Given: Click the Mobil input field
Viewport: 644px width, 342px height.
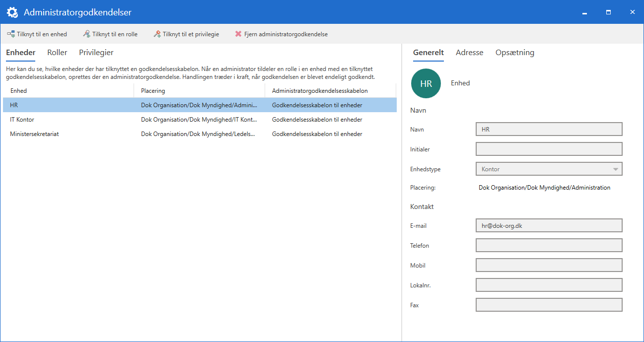Looking at the screenshot, I should tap(549, 266).
